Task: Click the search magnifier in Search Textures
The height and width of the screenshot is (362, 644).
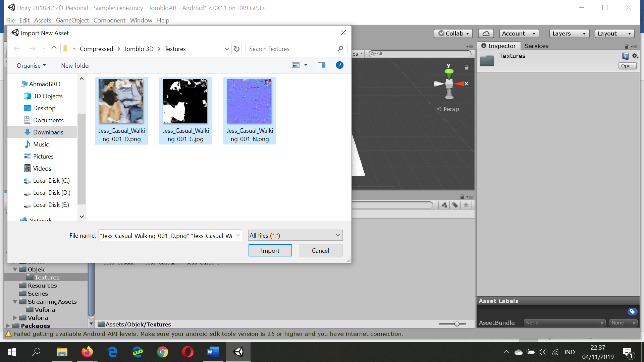Action: click(340, 49)
